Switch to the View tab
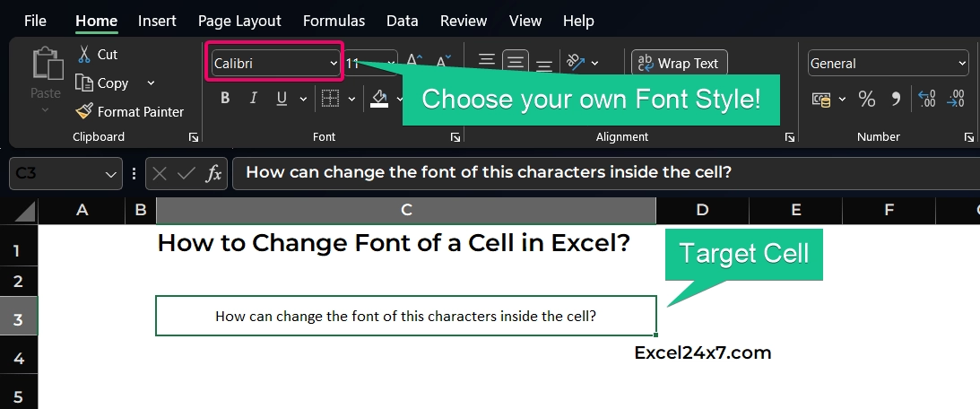The width and height of the screenshot is (980, 409). (x=525, y=21)
